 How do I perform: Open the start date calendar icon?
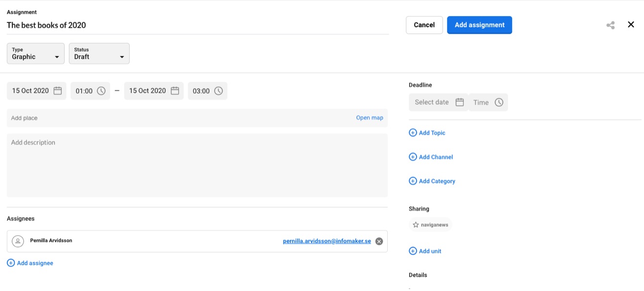pyautogui.click(x=58, y=91)
